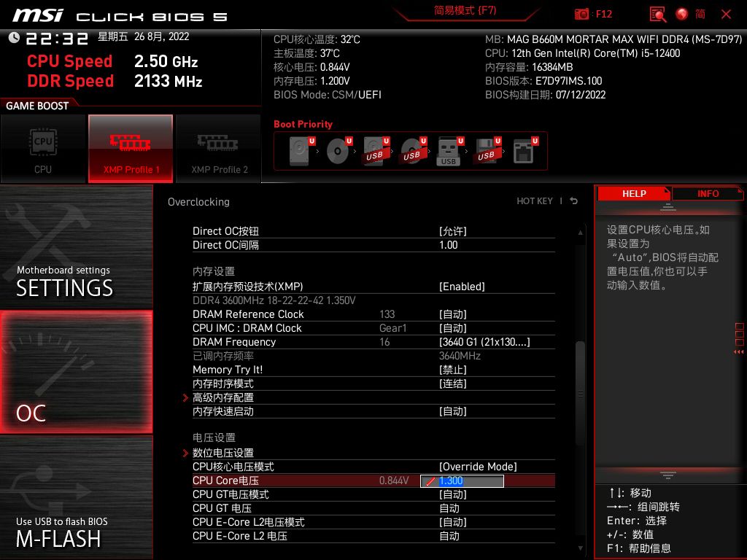The width and height of the screenshot is (747, 560).
Task: Change Direct OC按钮 value [允许]
Action: click(452, 231)
